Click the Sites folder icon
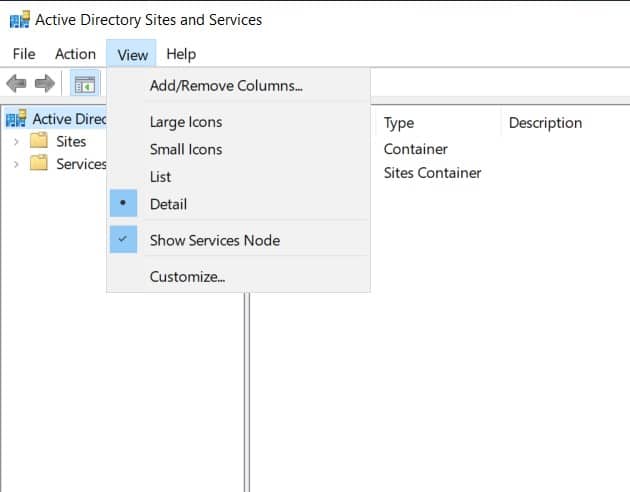 point(39,141)
